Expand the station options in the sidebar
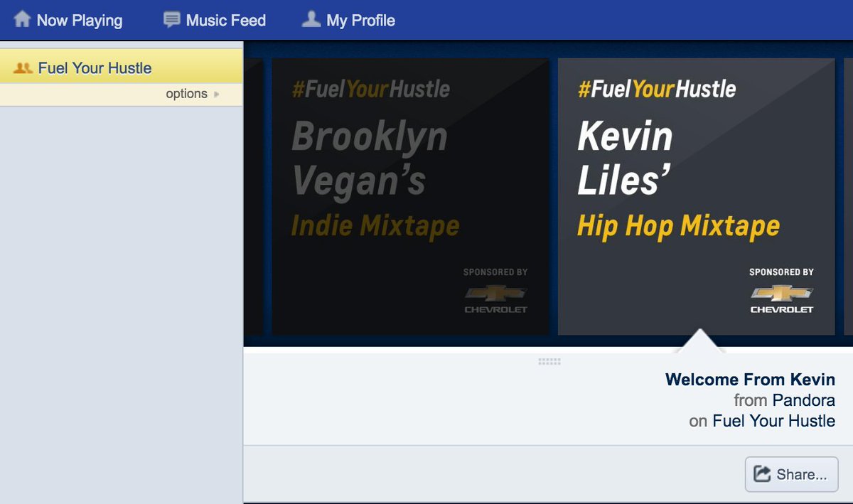This screenshot has width=853, height=504. 186,93
